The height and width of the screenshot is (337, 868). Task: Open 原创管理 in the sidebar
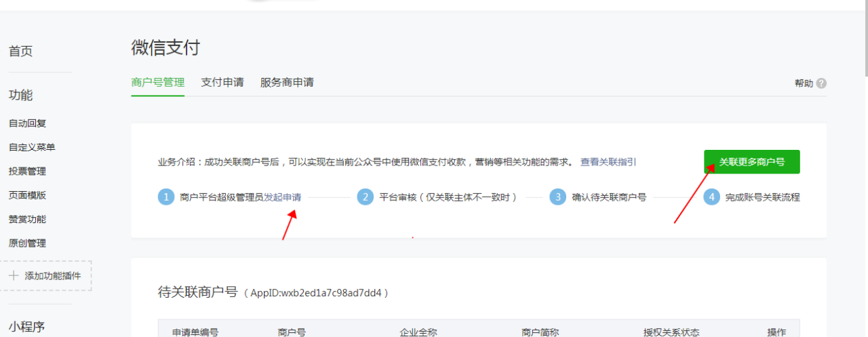pyautogui.click(x=27, y=243)
